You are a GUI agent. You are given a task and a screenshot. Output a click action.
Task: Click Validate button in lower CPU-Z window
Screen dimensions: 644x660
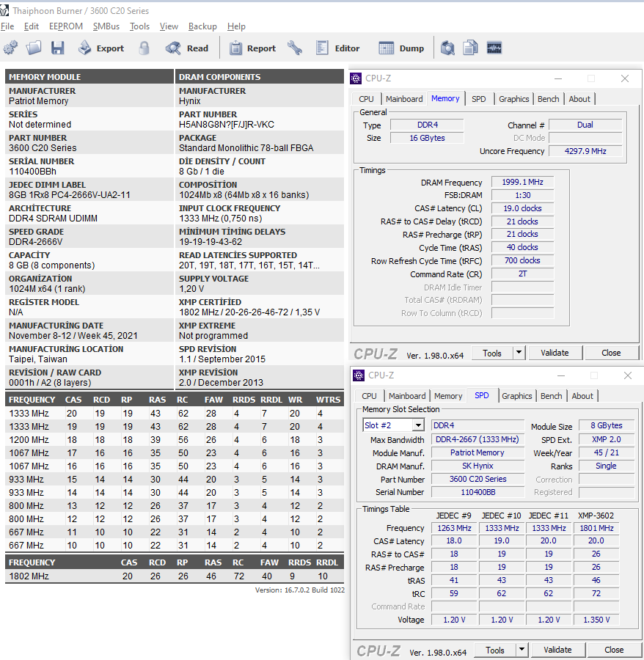pos(557,650)
